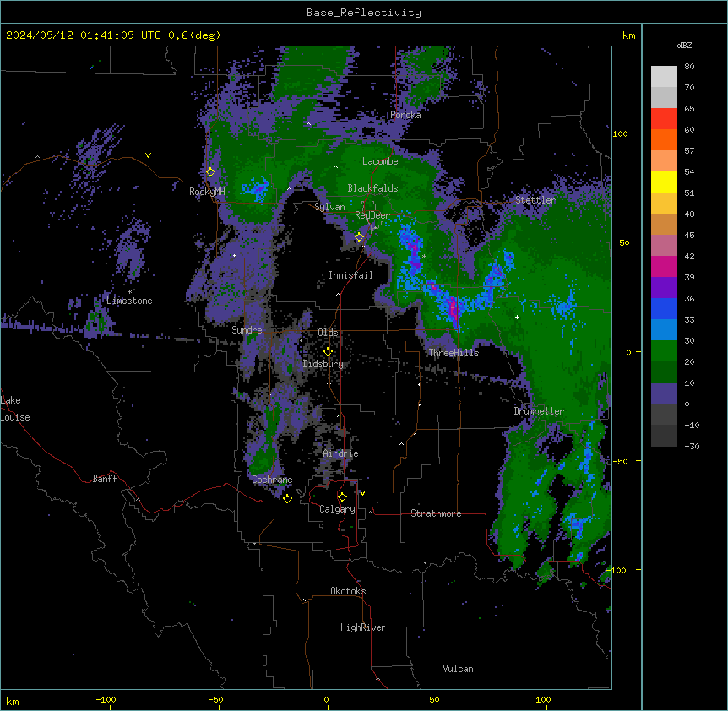Select the Vulcan label
Screen dimensions: 728x711
point(459,669)
